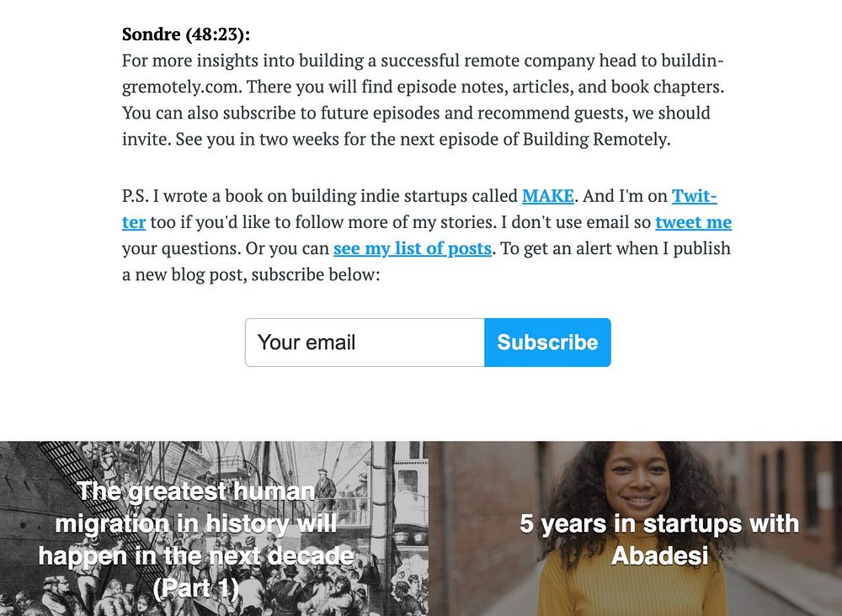This screenshot has width=842, height=616.
Task: Open the human migration post thumbnail
Action: (214, 528)
